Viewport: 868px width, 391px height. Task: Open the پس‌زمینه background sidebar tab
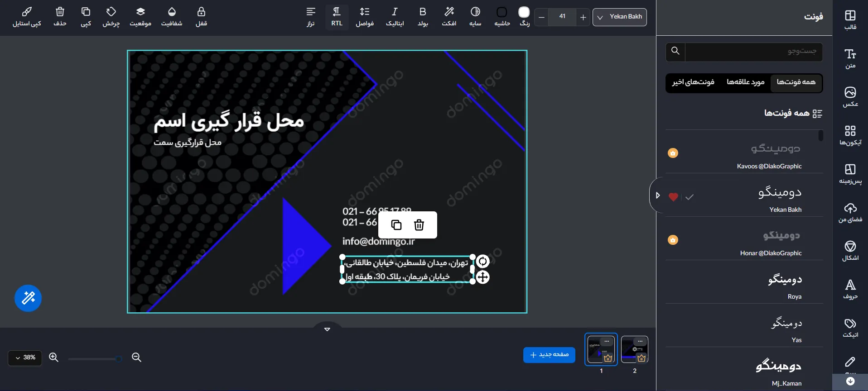coord(850,174)
